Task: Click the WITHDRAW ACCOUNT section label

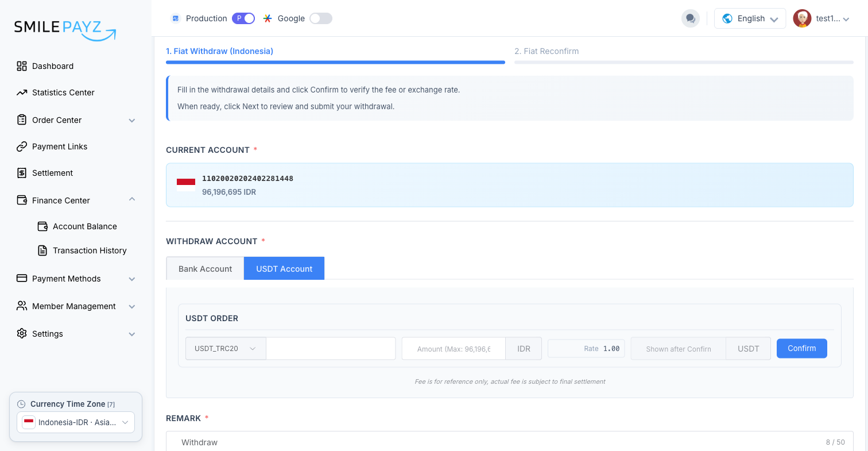Action: [212, 241]
